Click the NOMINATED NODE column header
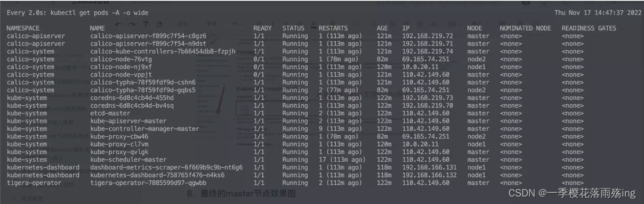 coord(525,28)
